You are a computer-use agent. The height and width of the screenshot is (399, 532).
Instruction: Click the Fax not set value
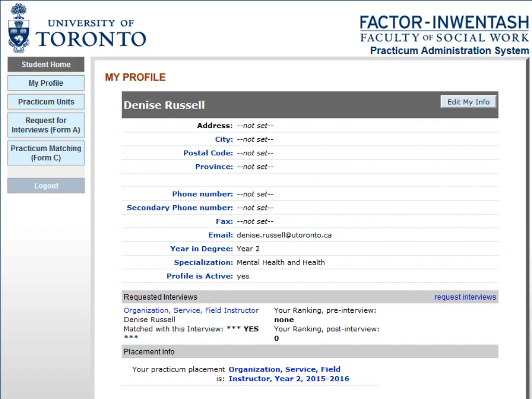point(255,221)
